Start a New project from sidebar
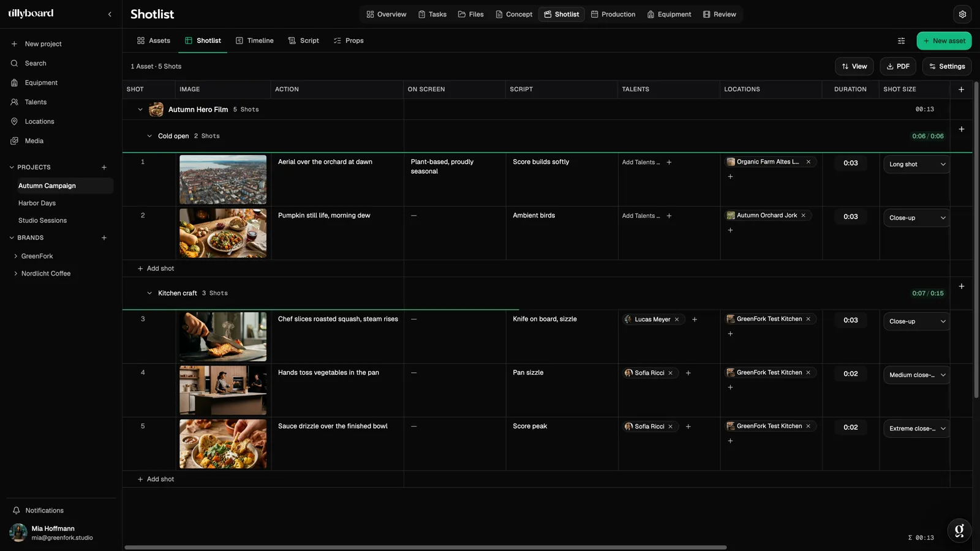Screen dimensions: 980x551 click(36, 44)
